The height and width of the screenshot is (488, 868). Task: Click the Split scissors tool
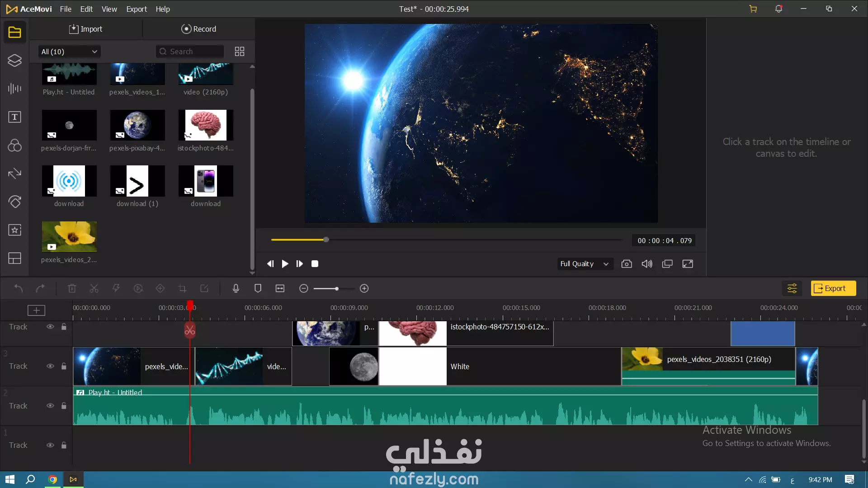[x=94, y=288]
